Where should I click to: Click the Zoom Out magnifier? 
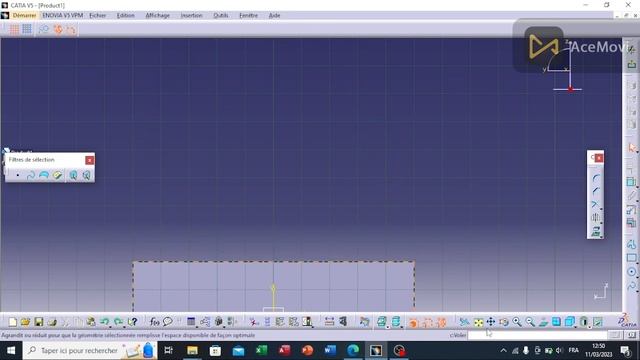pos(530,322)
